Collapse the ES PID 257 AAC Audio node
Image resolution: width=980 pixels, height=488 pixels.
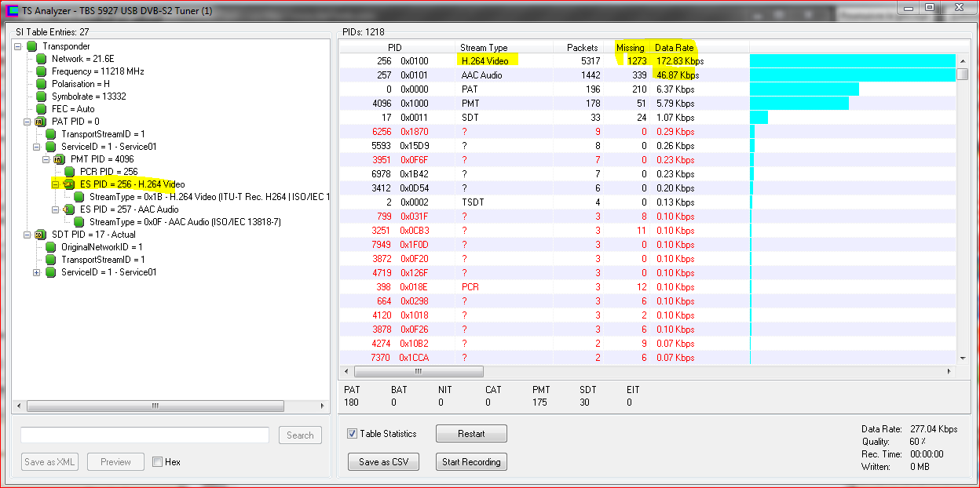point(56,209)
